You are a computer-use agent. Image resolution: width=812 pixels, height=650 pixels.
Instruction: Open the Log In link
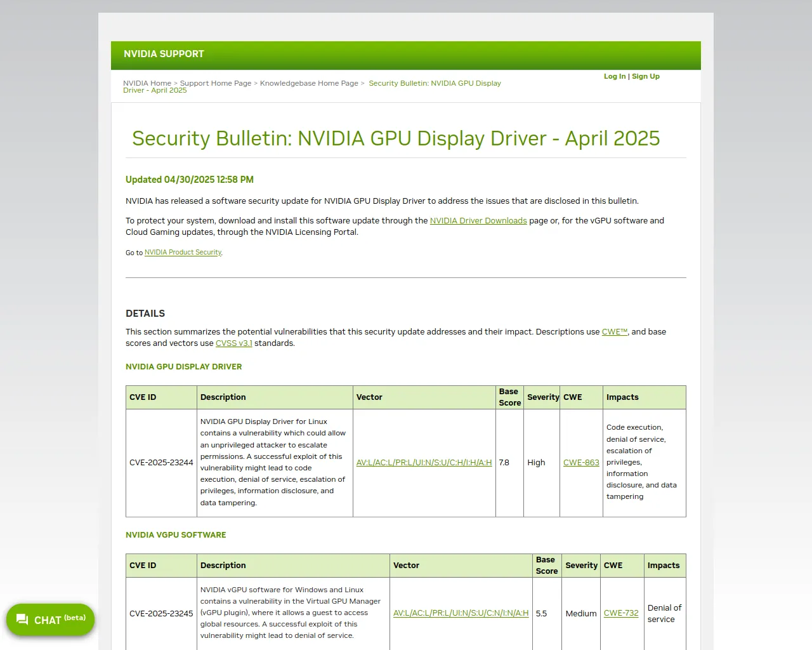[x=615, y=76]
